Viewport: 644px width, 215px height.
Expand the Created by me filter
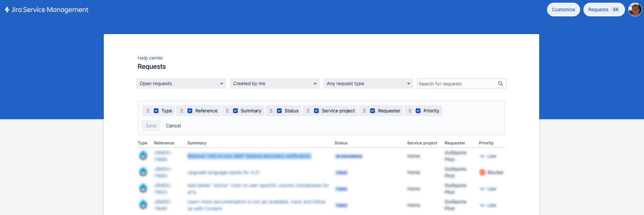pyautogui.click(x=275, y=83)
